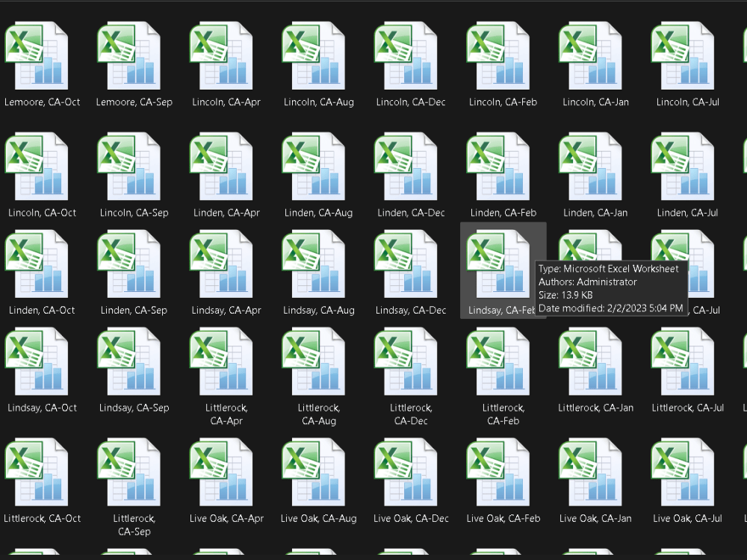The width and height of the screenshot is (747, 560).
Task: Click the Linden, CA-Apr Excel icon
Action: [x=222, y=167]
